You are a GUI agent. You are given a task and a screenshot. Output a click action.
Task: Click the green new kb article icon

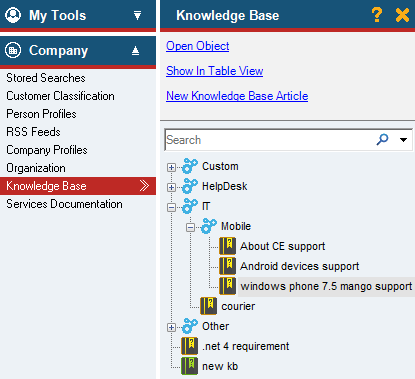tap(190, 366)
